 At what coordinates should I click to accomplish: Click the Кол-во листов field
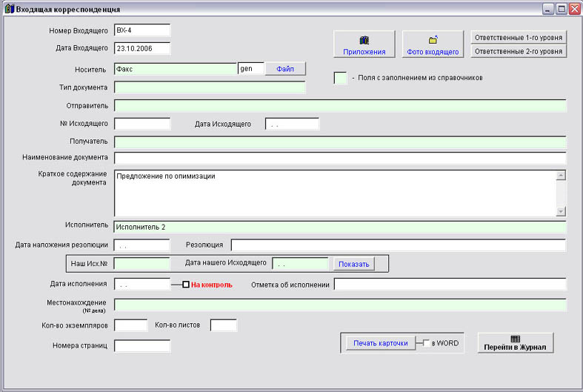[x=224, y=325]
